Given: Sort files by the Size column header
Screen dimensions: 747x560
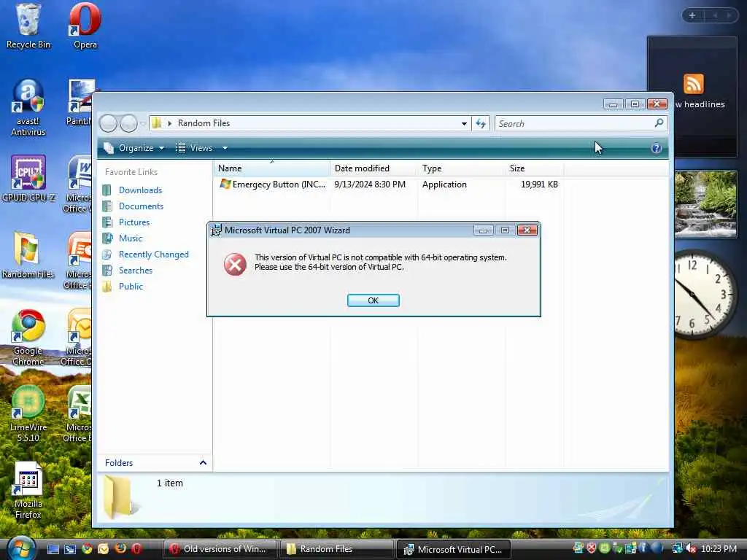Looking at the screenshot, I should (x=534, y=168).
